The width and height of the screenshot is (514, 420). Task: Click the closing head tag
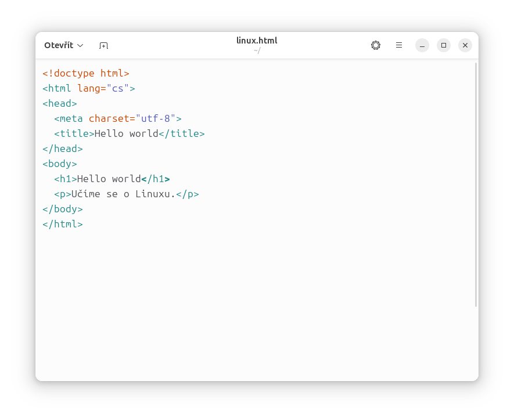(62, 149)
